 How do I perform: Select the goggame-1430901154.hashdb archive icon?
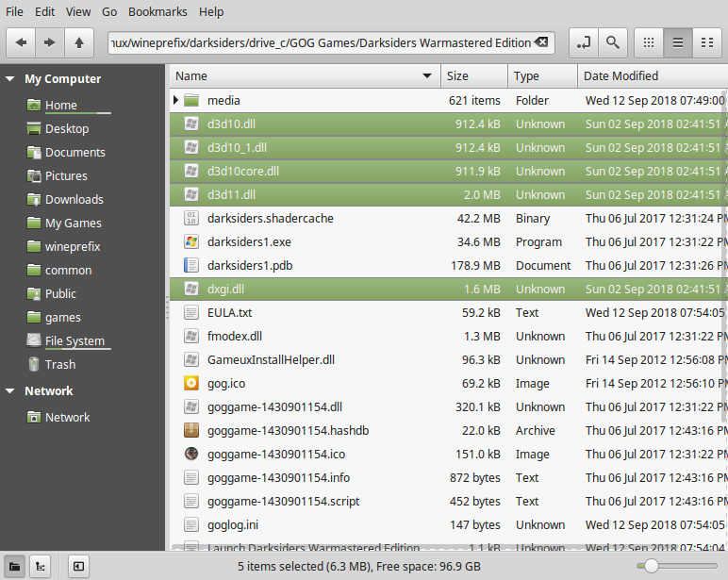tap(191, 430)
